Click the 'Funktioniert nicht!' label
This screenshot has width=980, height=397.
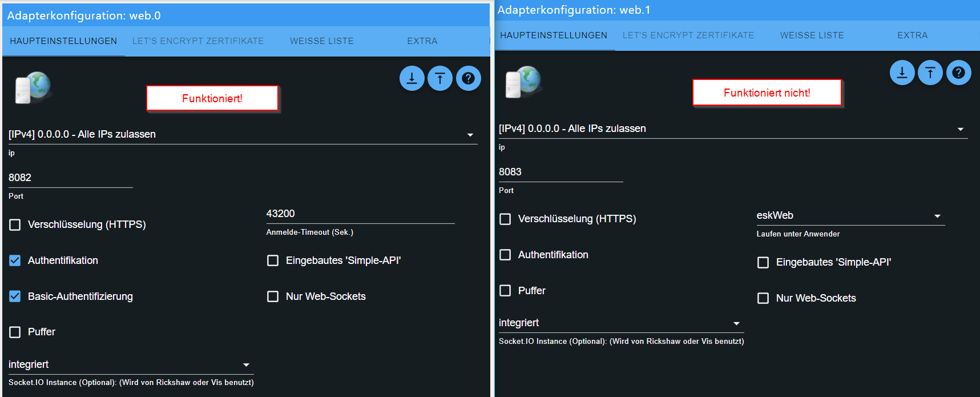point(767,93)
